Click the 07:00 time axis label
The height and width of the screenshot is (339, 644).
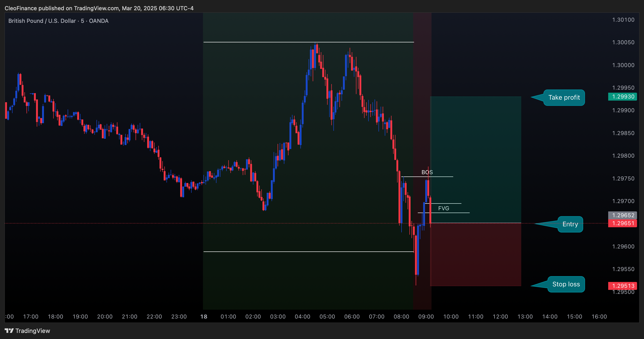point(377,316)
